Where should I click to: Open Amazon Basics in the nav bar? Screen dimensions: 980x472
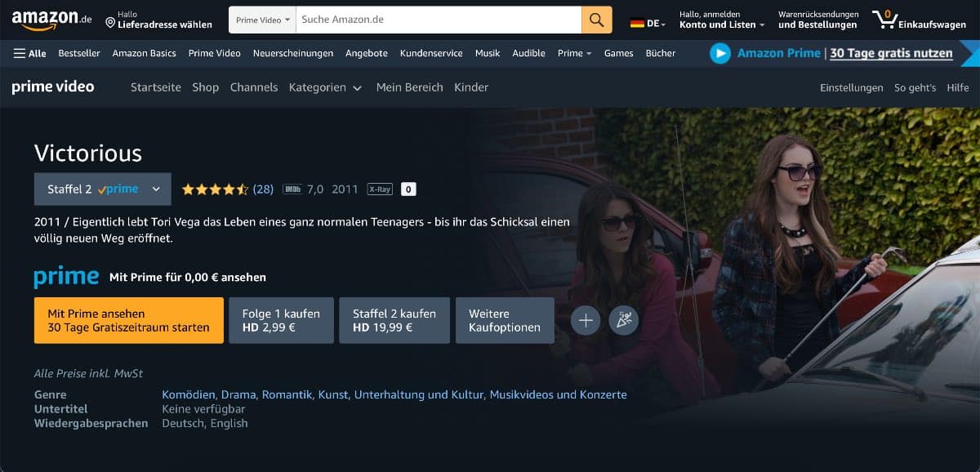[x=145, y=53]
